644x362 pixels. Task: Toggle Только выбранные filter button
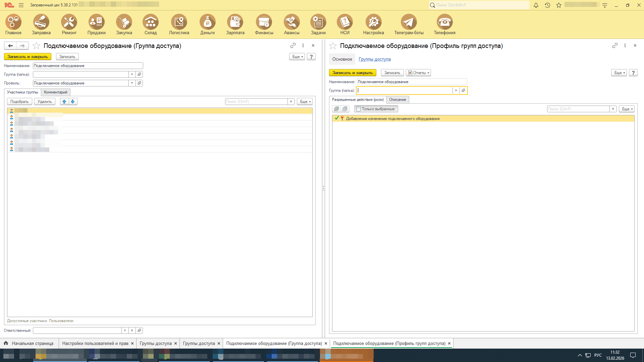point(376,109)
